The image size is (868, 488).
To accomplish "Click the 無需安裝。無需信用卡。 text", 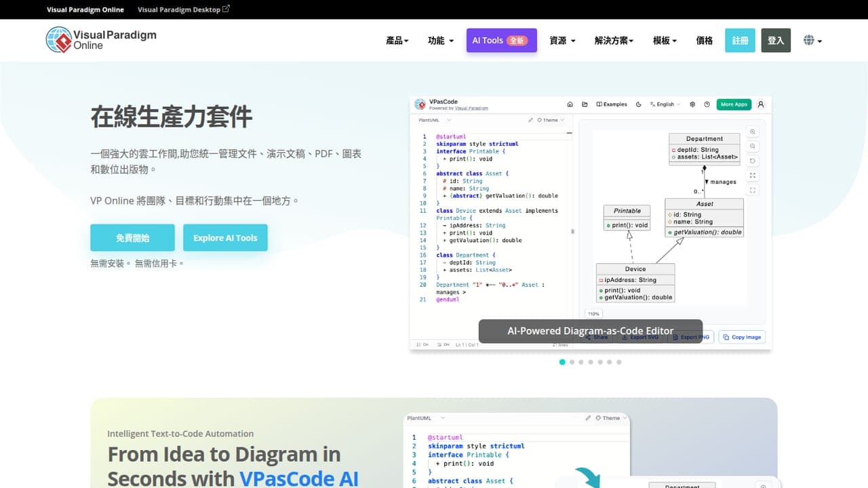I will tap(137, 263).
